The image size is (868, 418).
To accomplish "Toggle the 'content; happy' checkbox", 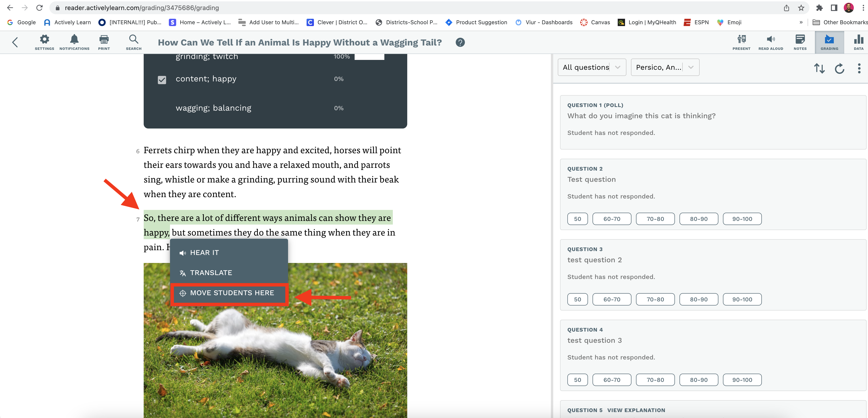I will point(162,80).
